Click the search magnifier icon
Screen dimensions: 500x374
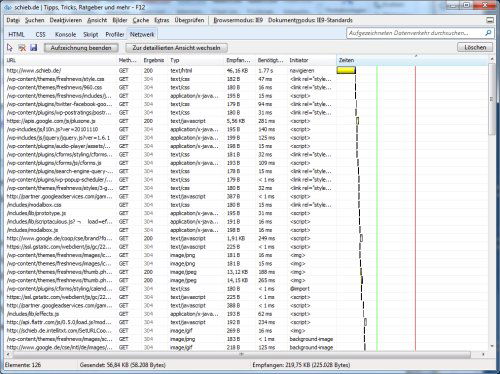pyautogui.click(x=488, y=33)
